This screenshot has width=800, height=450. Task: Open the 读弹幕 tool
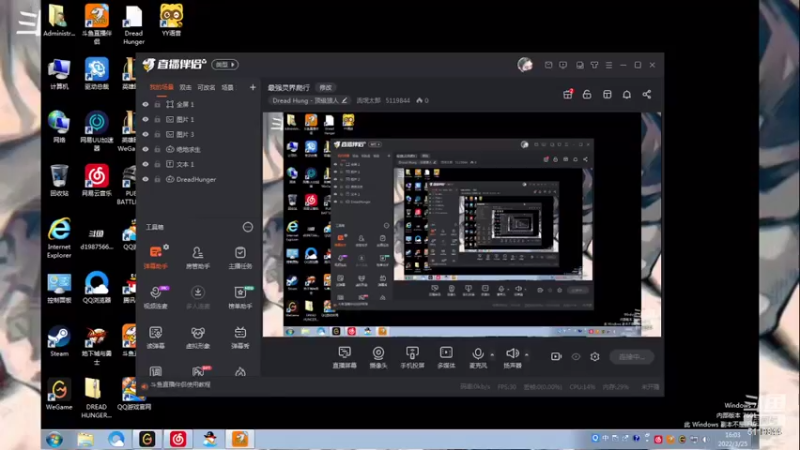coord(156,337)
